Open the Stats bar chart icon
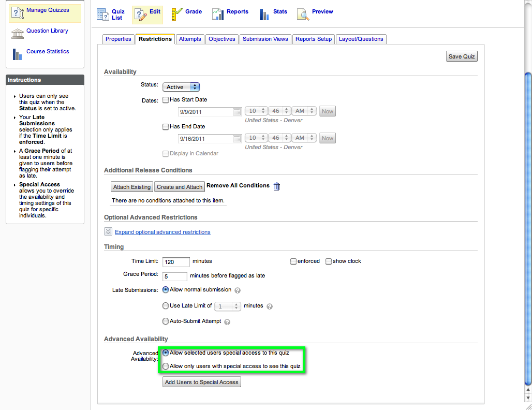The height and width of the screenshot is (410, 532). (264, 14)
